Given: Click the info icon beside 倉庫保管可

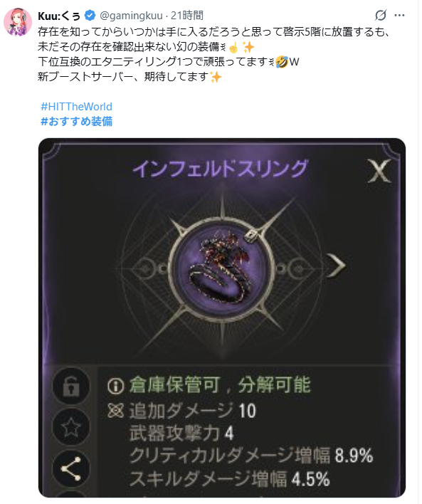Looking at the screenshot, I should (116, 385).
